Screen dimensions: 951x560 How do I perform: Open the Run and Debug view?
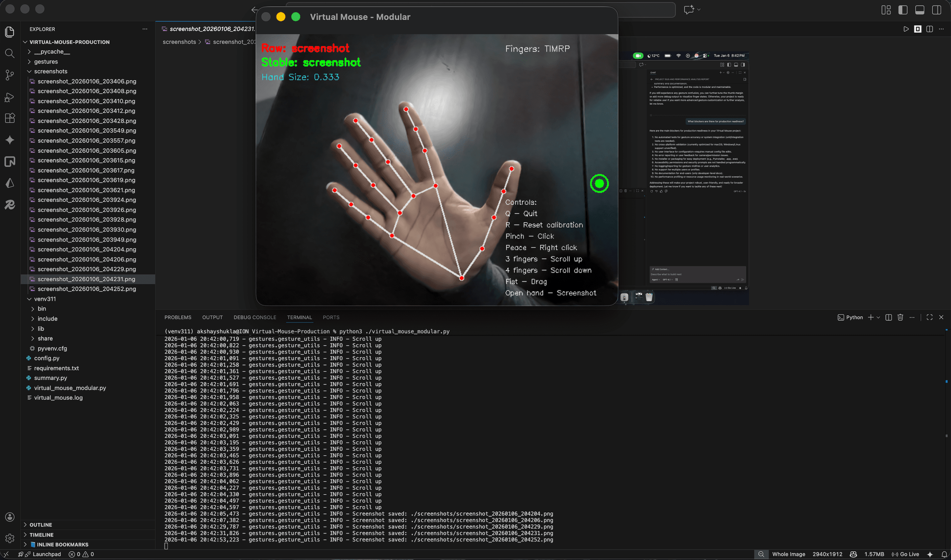pos(9,97)
